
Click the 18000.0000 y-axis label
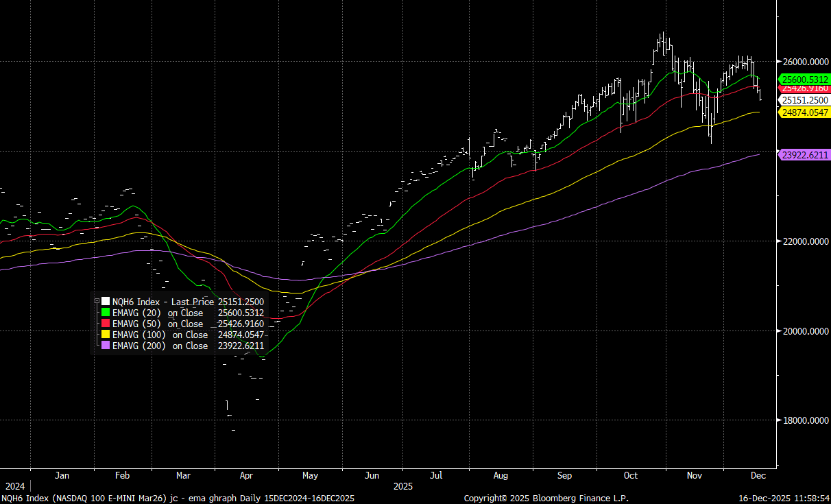tap(805, 421)
